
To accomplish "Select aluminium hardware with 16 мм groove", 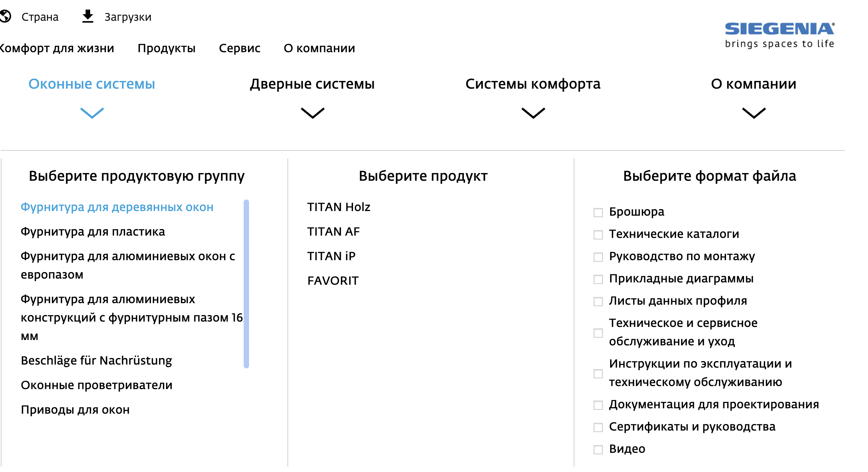I will coord(132,318).
